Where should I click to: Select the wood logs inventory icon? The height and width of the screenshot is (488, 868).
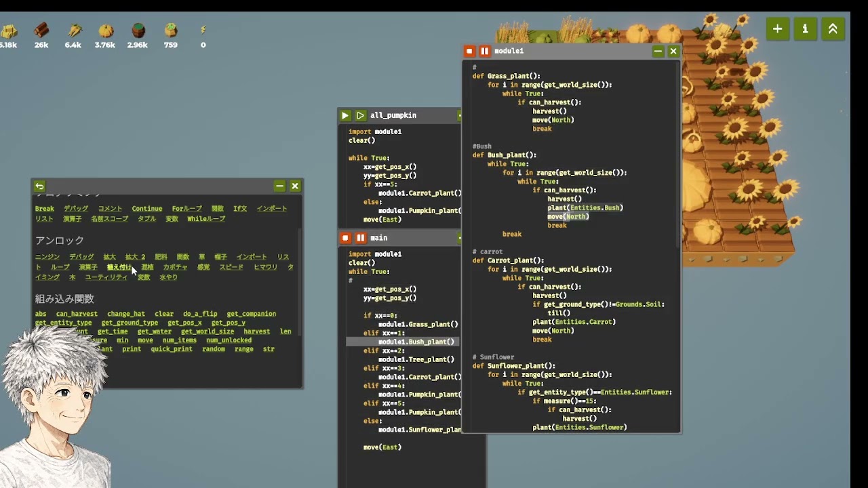click(41, 30)
